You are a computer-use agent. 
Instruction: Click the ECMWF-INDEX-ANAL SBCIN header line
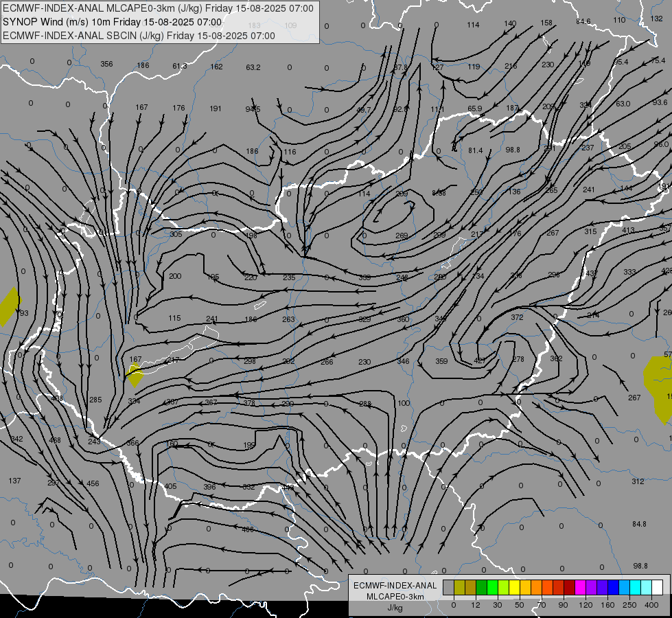pos(139,36)
